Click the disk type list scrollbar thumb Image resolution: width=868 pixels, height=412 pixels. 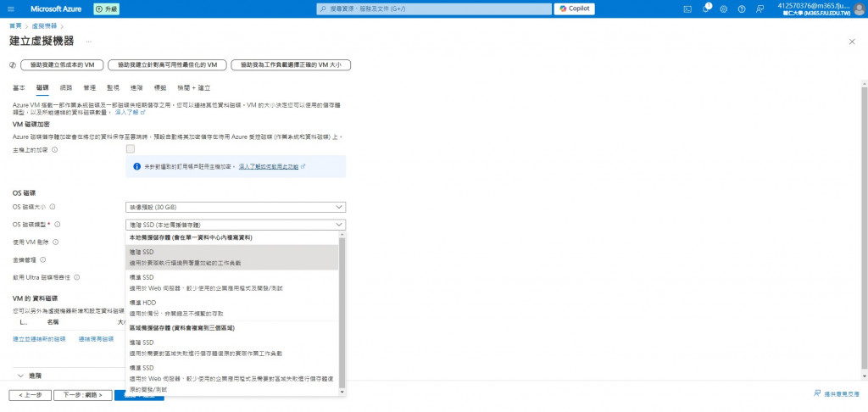point(342,314)
